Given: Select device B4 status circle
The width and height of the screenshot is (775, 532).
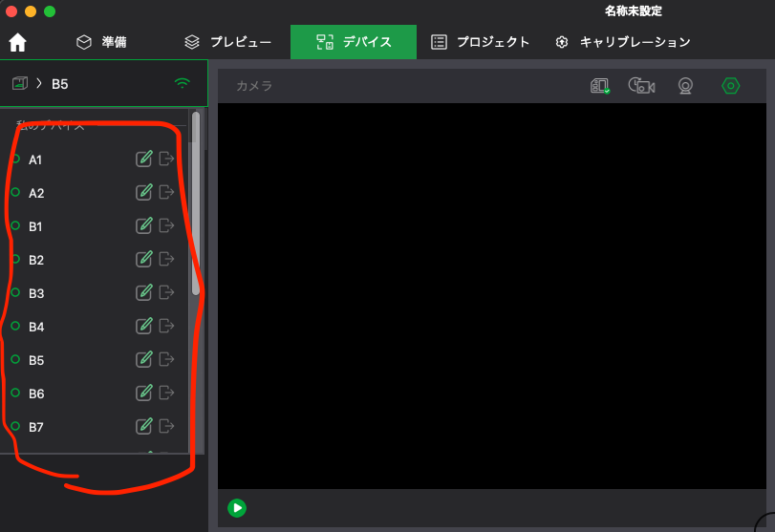Looking at the screenshot, I should 15,326.
